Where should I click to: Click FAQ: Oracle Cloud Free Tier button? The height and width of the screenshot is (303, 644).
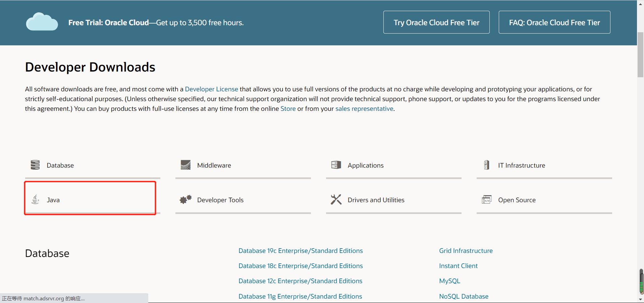tap(554, 22)
